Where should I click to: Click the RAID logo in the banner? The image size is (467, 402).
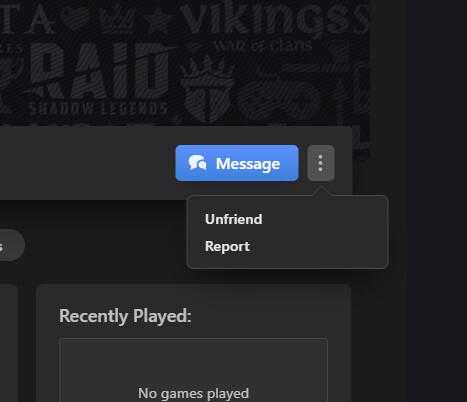87,72
